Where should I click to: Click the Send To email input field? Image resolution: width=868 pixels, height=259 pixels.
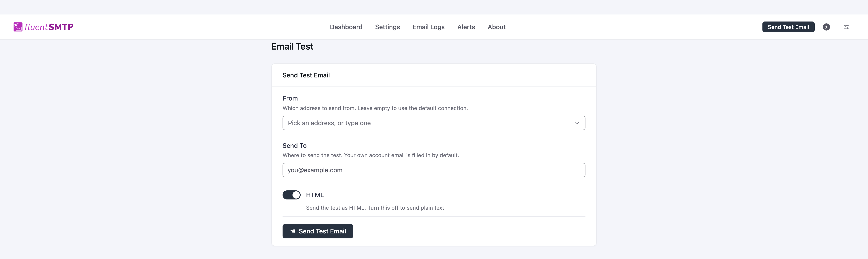click(434, 170)
